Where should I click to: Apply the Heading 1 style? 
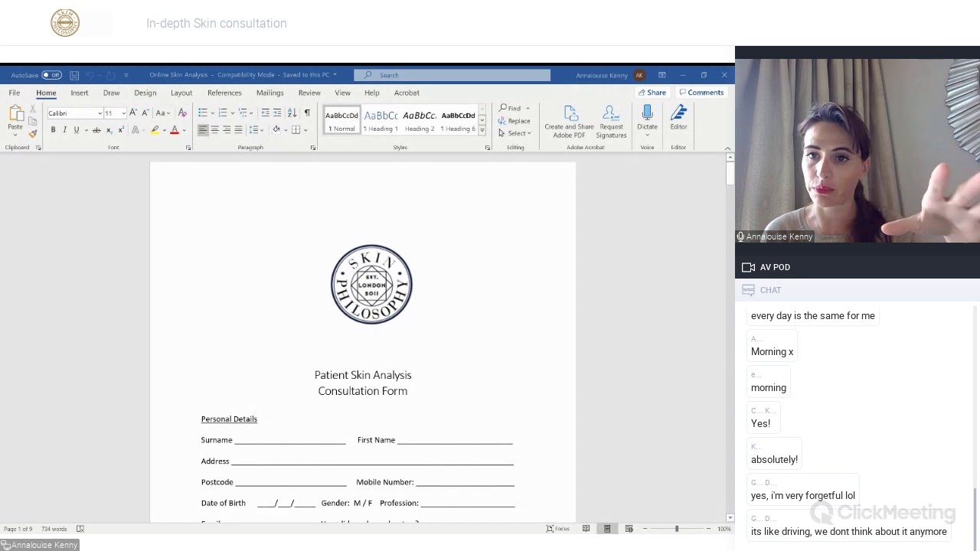[381, 120]
